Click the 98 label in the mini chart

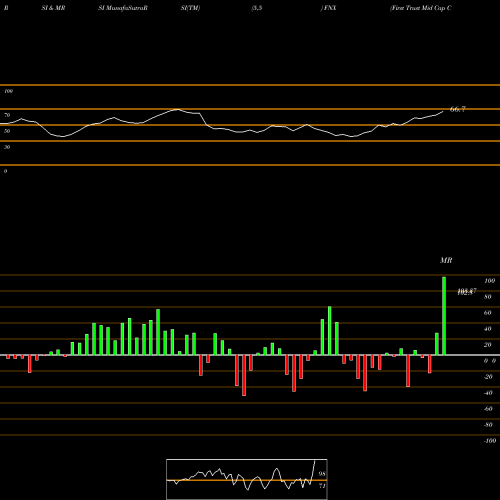click(322, 474)
